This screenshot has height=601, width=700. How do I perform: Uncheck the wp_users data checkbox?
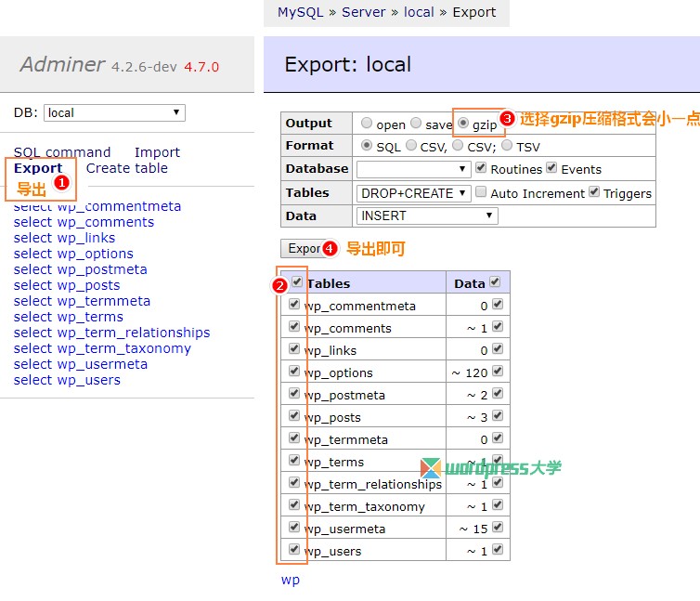(x=498, y=549)
